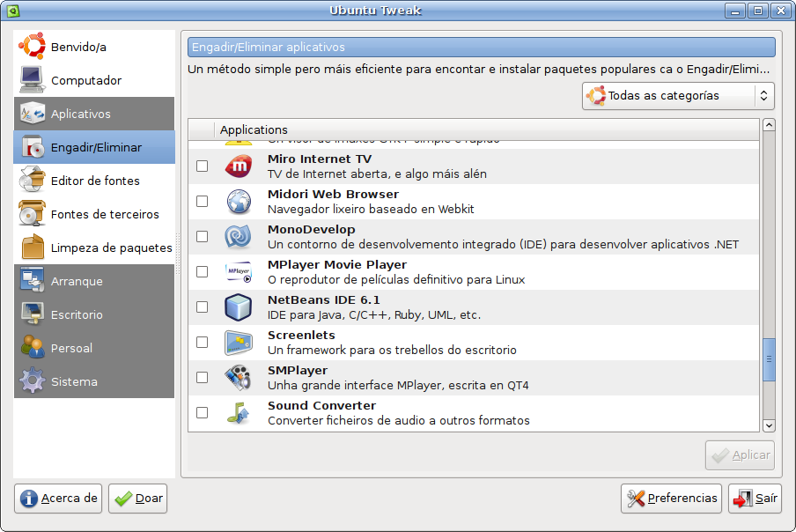
Task: Check the Miro Internet TV checkbox
Action: tap(202, 166)
